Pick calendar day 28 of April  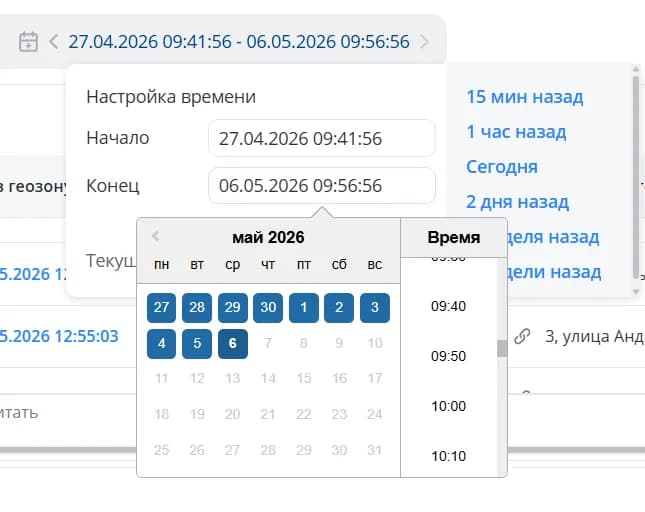pos(197,308)
